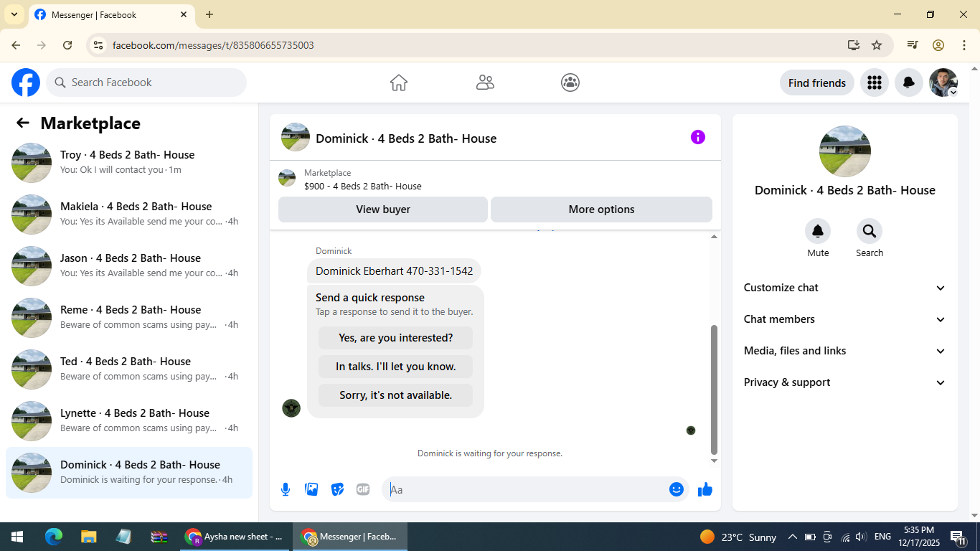Bookmark this tab with star icon
This screenshot has width=980, height=551.
tap(877, 45)
